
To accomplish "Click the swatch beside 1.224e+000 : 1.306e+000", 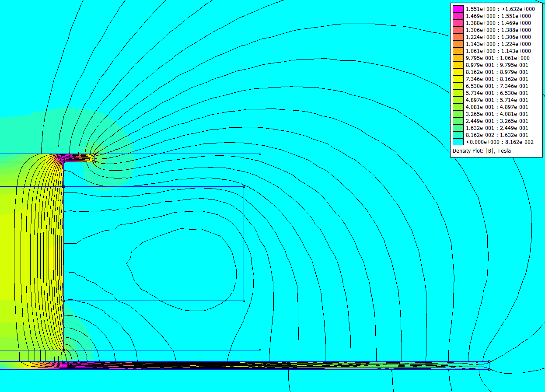I will (458, 37).
